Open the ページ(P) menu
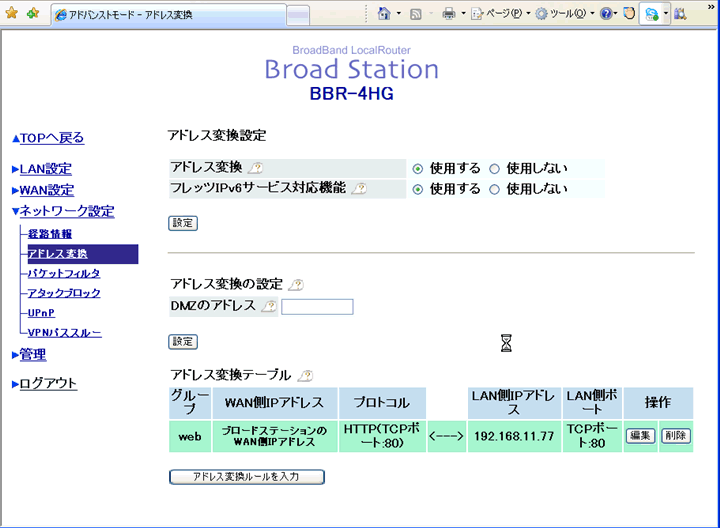The width and height of the screenshot is (720, 528). pyautogui.click(x=501, y=14)
